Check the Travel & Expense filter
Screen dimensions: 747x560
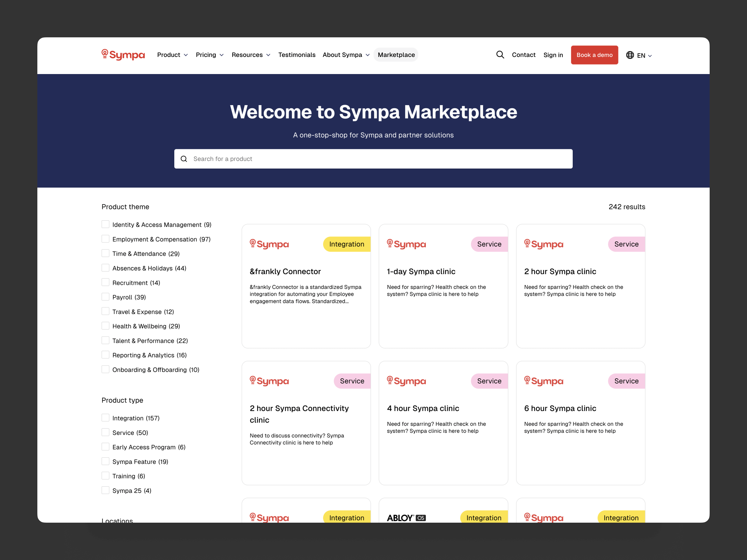coord(106,311)
